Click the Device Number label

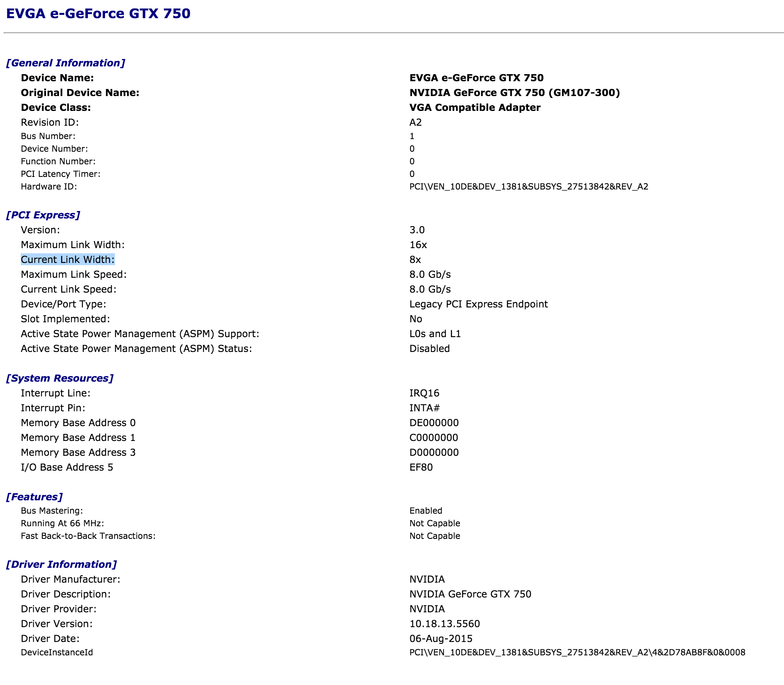tap(54, 149)
